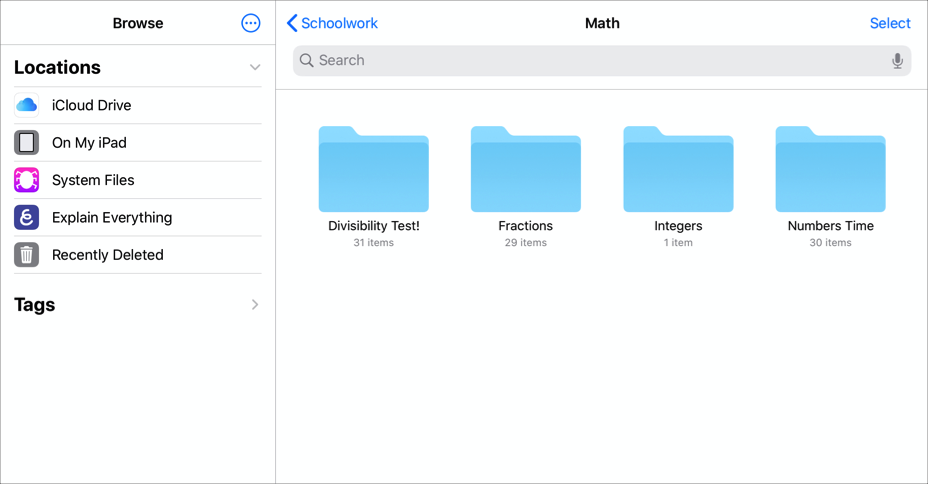
Task: Select Recently Deleted location label
Action: click(x=108, y=255)
